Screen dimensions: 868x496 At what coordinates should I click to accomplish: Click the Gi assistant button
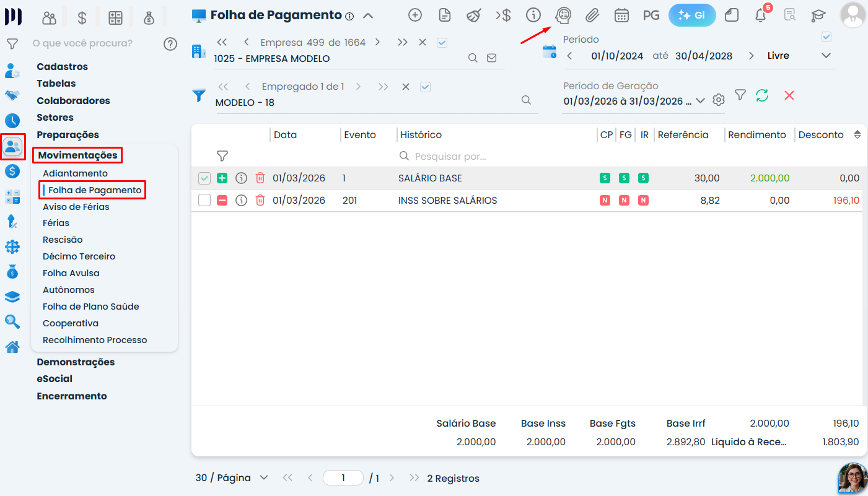pyautogui.click(x=692, y=15)
